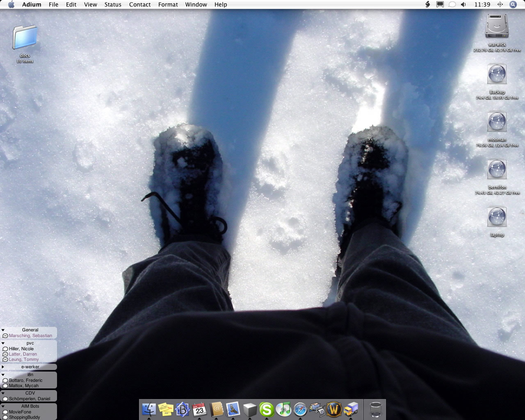
Task: Launch World of Warcraft from the dock
Action: (x=334, y=409)
